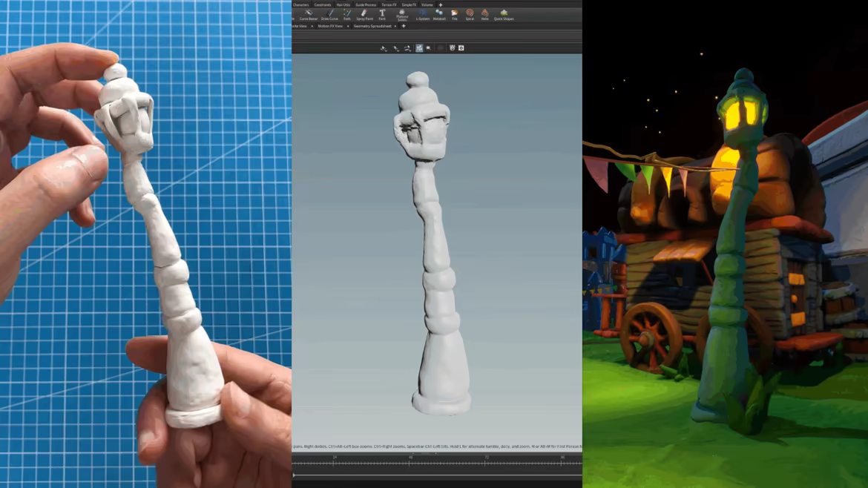Viewport: 868px width, 488px height.
Task: Switch to the Hair Utils shelf tab
Action: coord(343,4)
